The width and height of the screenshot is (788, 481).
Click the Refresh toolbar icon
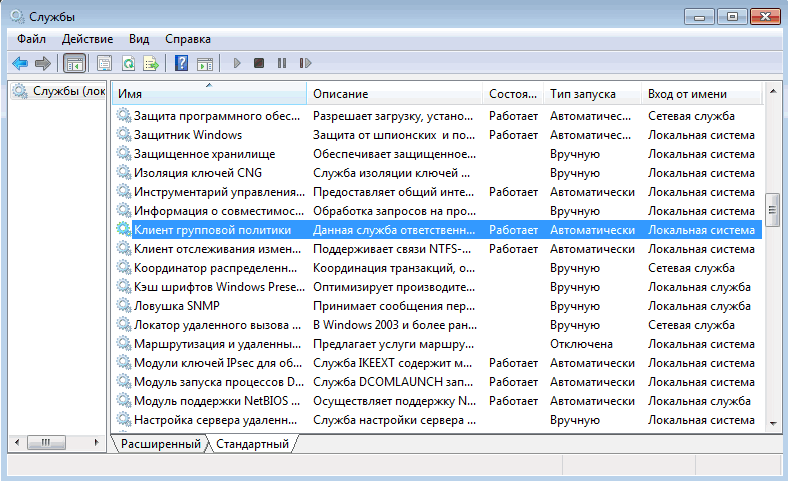[x=129, y=63]
